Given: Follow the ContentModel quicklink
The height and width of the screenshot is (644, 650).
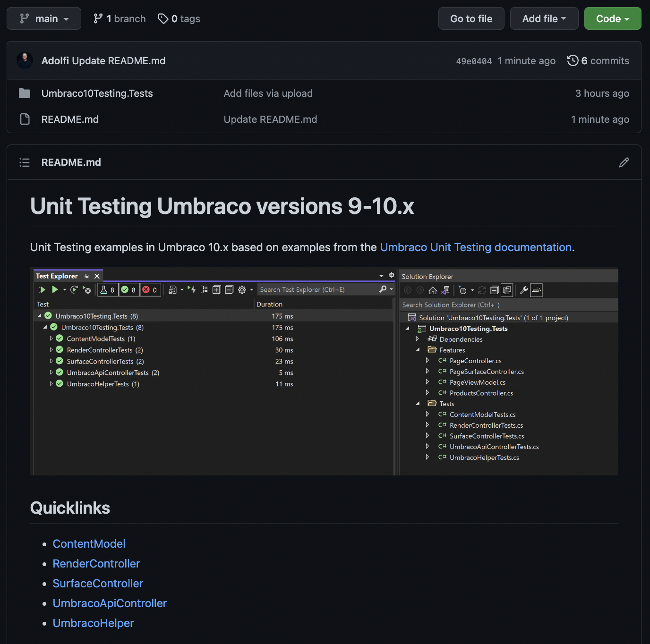Looking at the screenshot, I should click(x=89, y=544).
